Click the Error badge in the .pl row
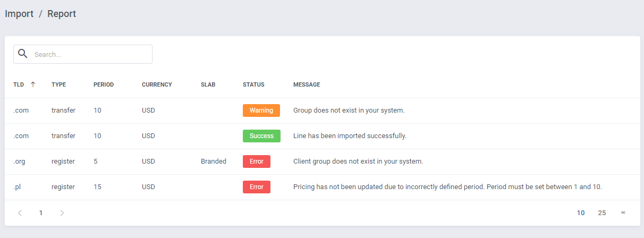 257,187
